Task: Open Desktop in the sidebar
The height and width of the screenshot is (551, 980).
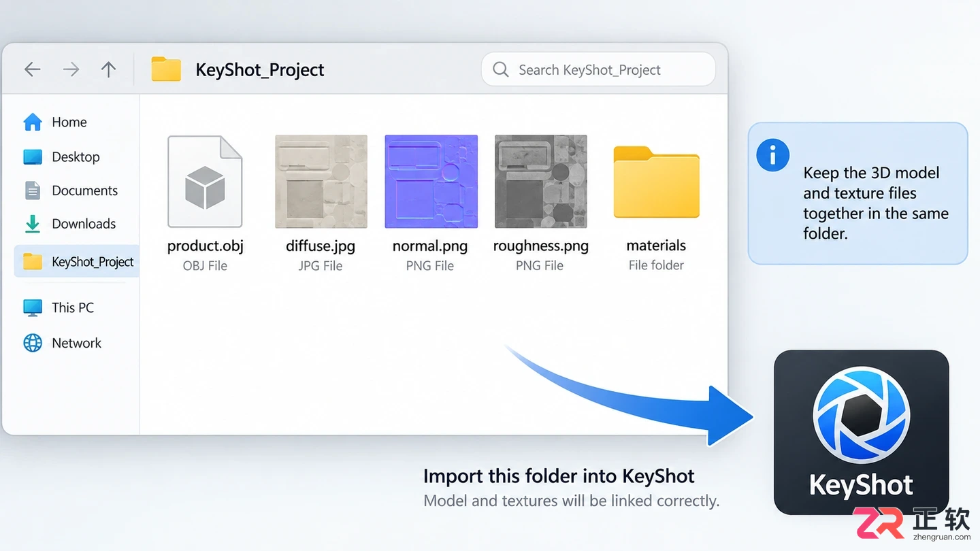Action: [x=62, y=157]
